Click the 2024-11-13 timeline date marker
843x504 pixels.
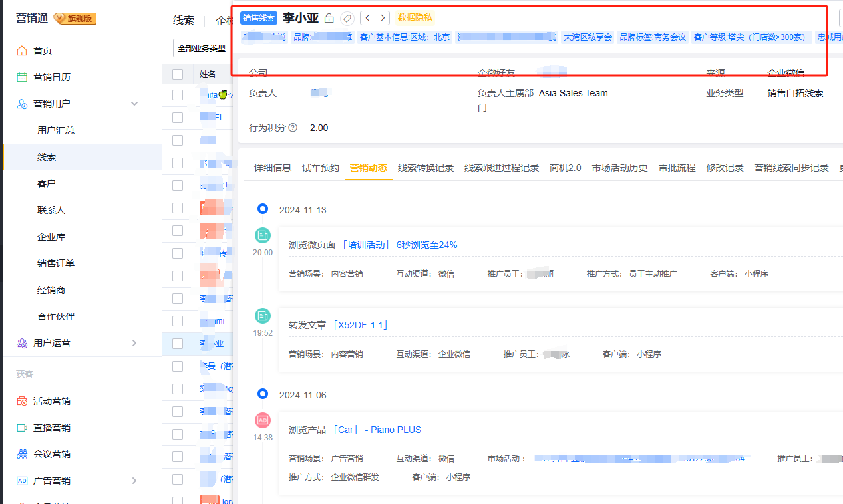[x=263, y=209]
